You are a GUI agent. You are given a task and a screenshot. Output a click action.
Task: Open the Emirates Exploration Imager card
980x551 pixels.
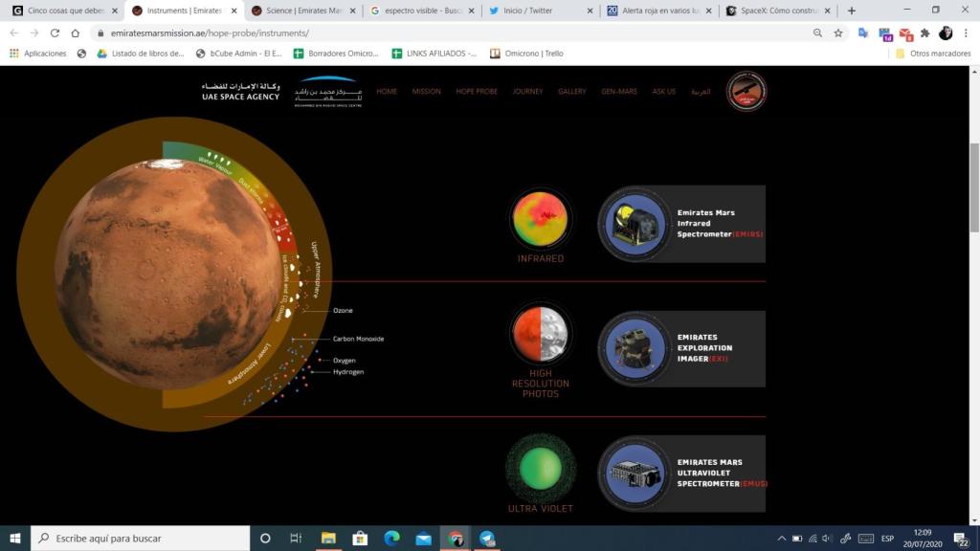tap(681, 348)
